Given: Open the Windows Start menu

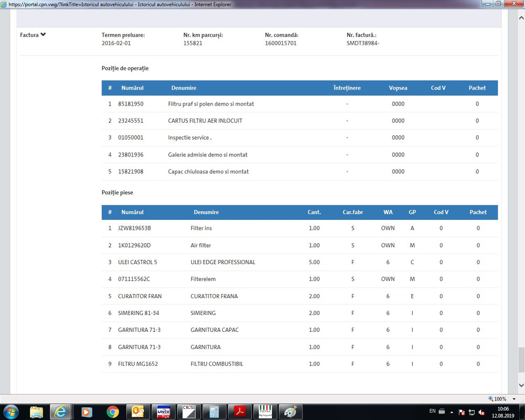Looking at the screenshot, I should pos(10,412).
